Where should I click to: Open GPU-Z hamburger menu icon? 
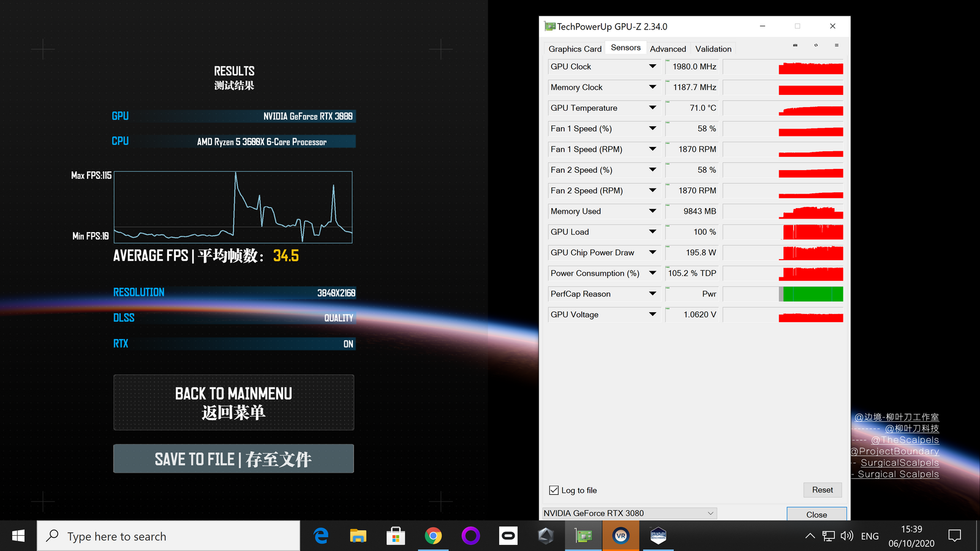[837, 45]
